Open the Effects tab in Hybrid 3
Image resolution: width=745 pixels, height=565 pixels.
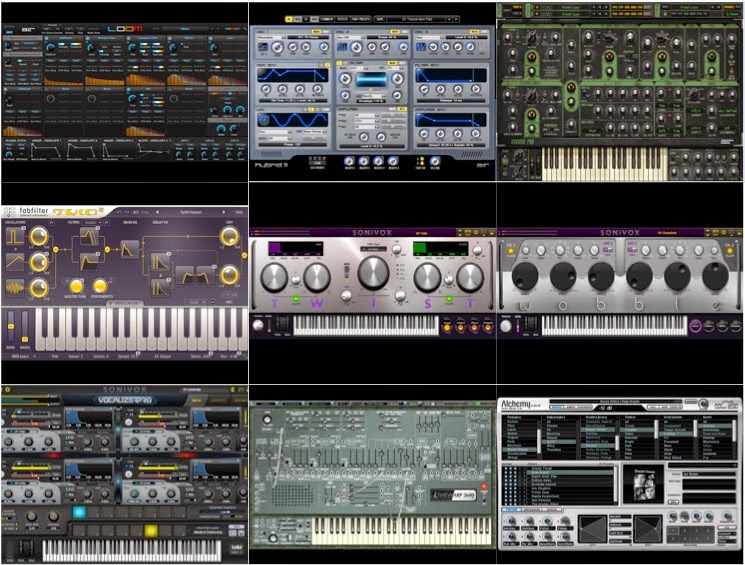pos(343,19)
